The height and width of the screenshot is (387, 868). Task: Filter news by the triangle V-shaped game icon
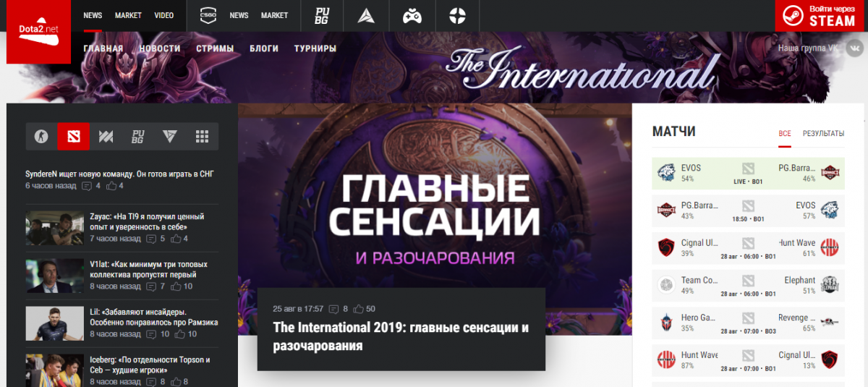[x=170, y=136]
